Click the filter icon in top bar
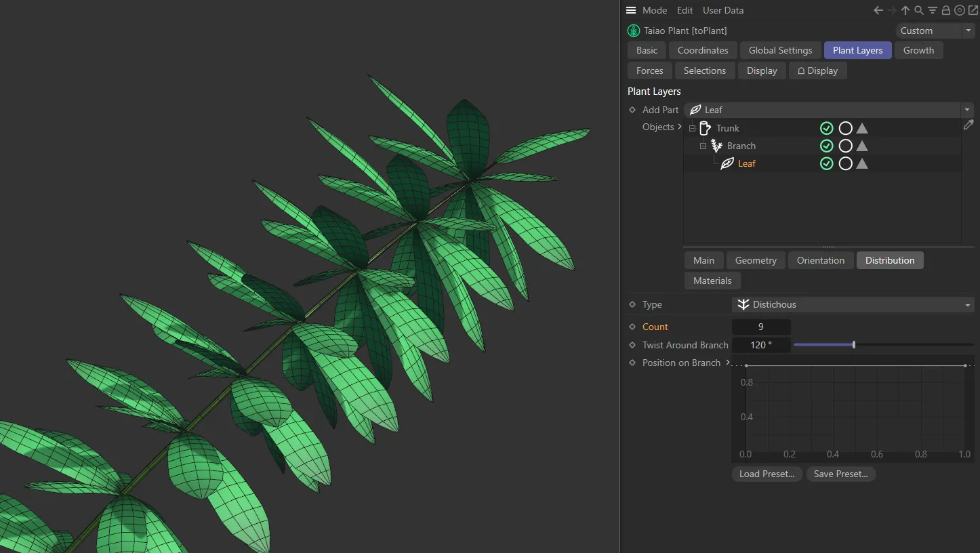Screen dimensions: 980x553 [x=933, y=10]
